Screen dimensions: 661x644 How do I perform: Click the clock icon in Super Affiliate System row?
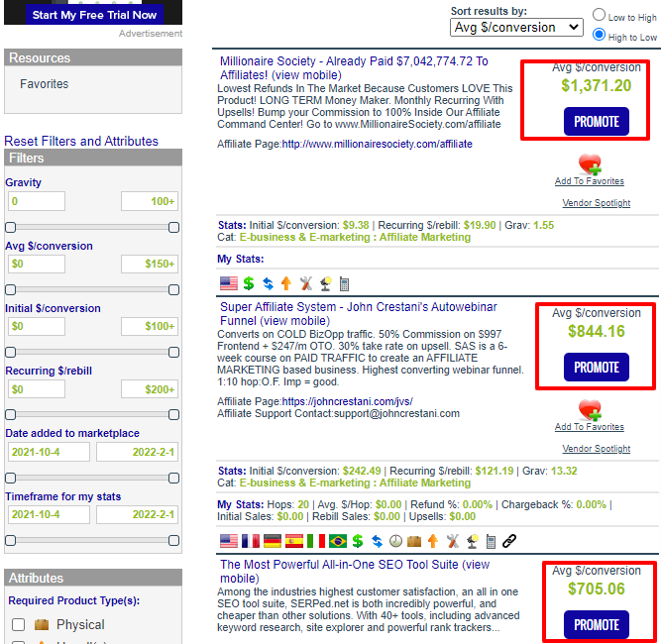(x=395, y=541)
